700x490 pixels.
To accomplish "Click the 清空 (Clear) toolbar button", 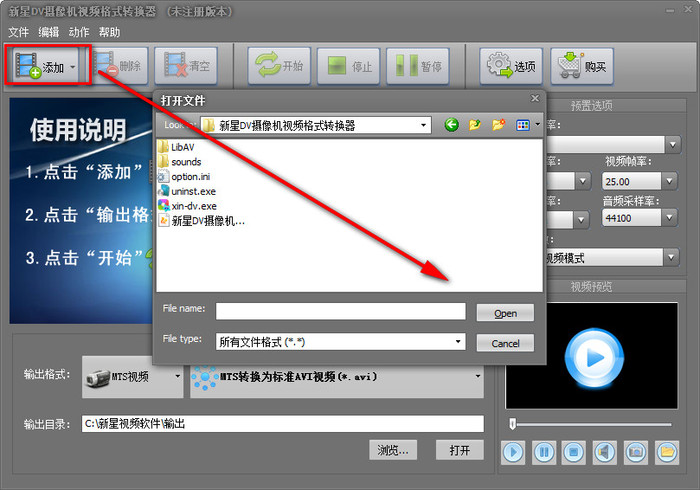I will [186, 66].
